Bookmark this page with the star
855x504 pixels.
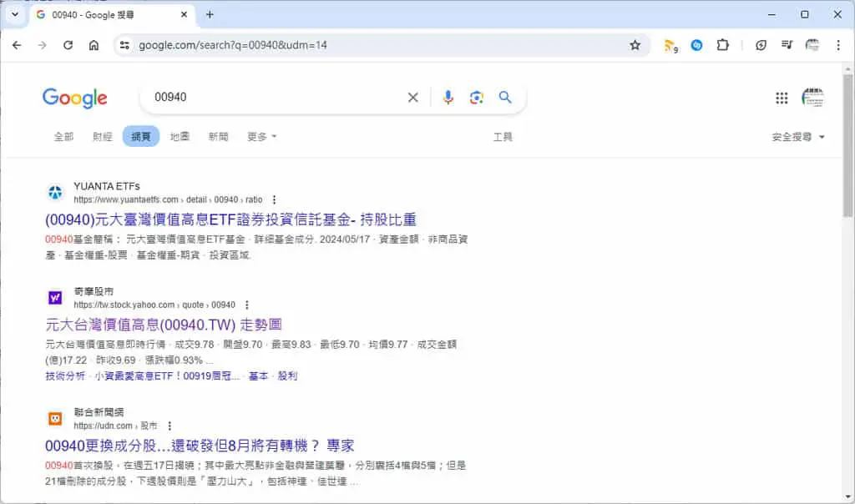pos(635,45)
